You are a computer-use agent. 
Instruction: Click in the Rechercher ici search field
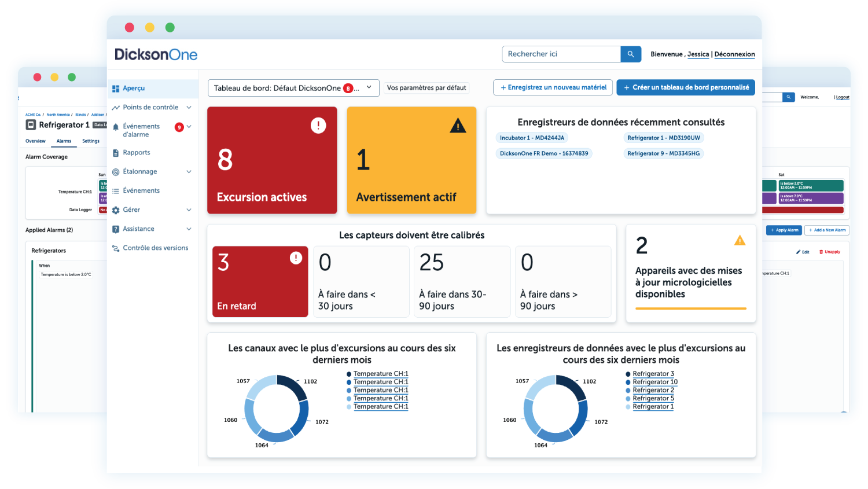click(x=561, y=54)
